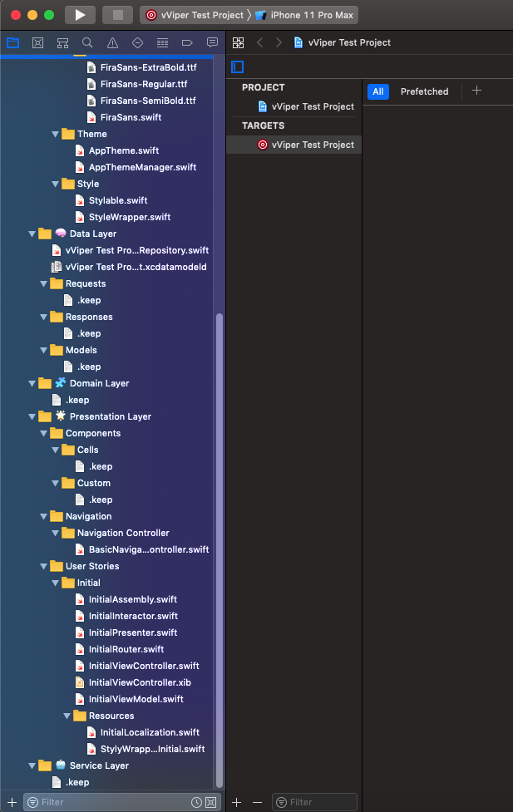The height and width of the screenshot is (812, 513).
Task: Toggle recent files filter clock icon
Action: [196, 802]
